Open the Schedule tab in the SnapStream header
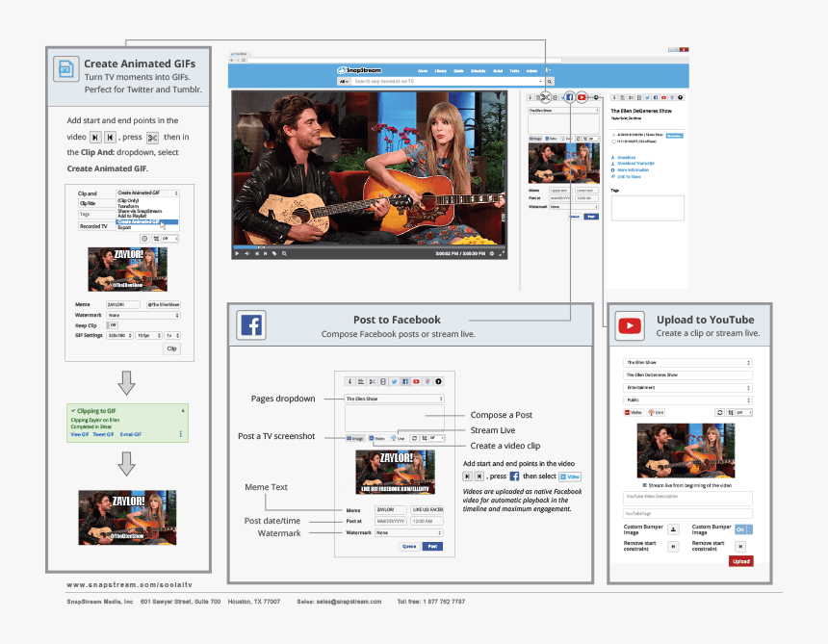828x644 pixels. pos(478,70)
